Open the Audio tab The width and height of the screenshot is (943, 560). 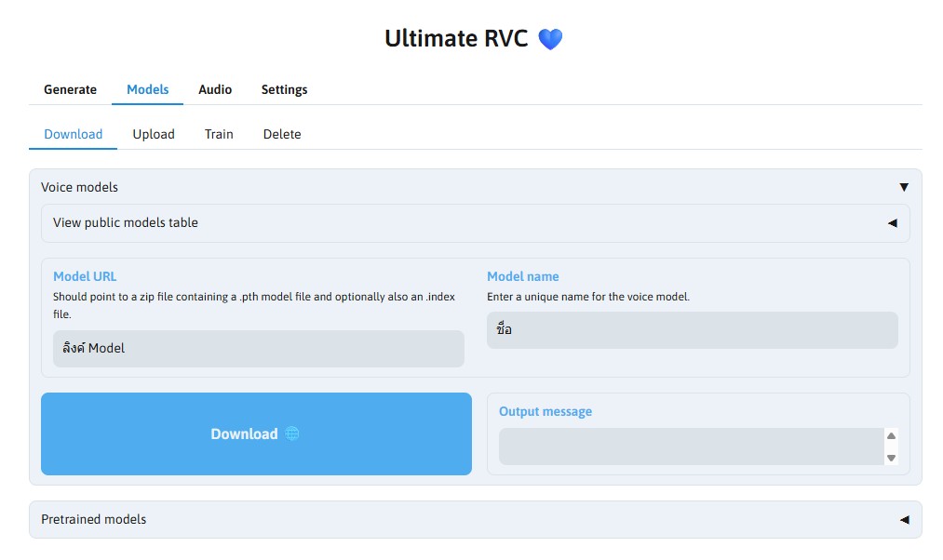click(215, 89)
